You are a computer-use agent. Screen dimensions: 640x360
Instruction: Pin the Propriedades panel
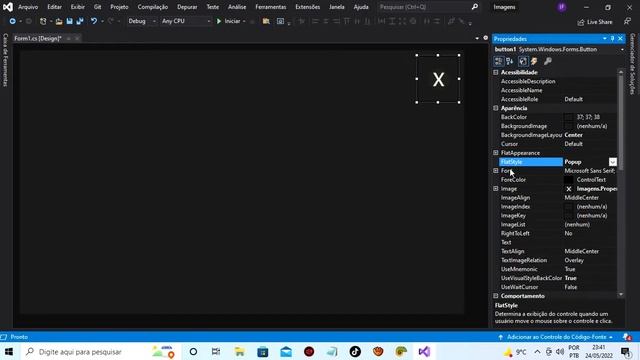[612, 39]
